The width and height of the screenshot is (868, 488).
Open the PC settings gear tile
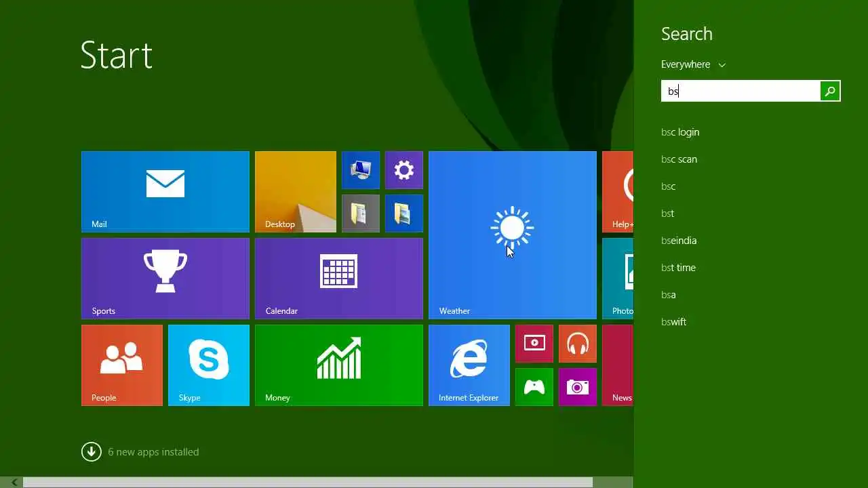pos(404,170)
